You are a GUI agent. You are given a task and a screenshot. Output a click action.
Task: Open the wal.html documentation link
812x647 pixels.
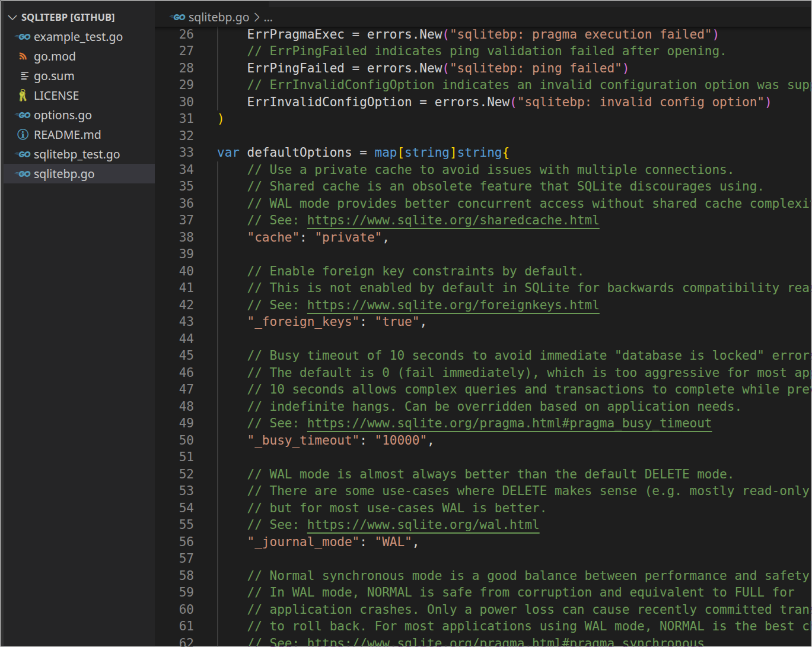click(x=423, y=525)
